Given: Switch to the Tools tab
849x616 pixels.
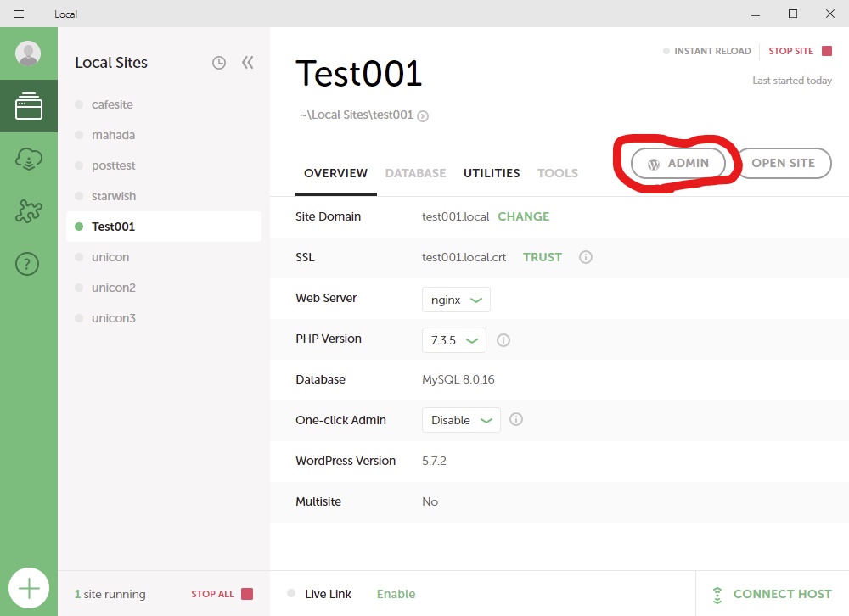Looking at the screenshot, I should point(557,173).
